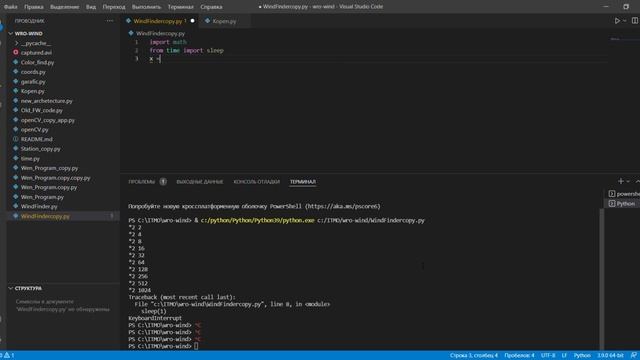The width and height of the screenshot is (640, 360).
Task: Open the feedback icon in the status bar
Action: (634, 356)
